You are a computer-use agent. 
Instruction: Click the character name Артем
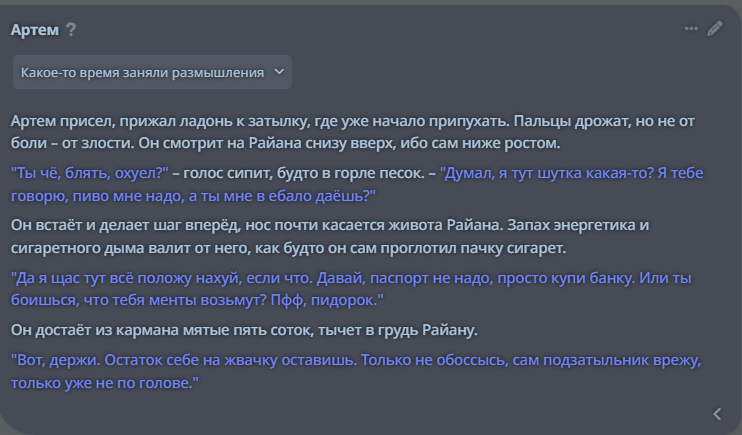coord(35,30)
